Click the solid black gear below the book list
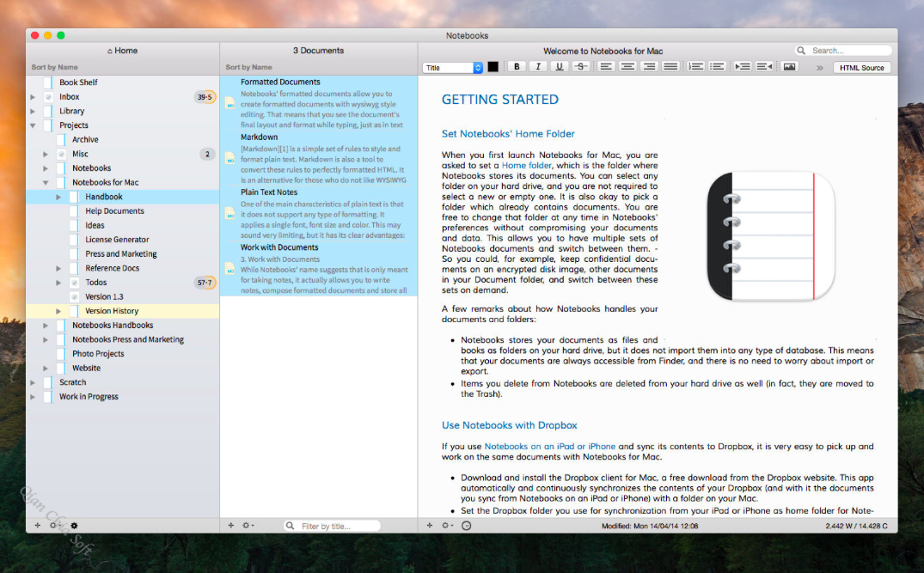Screen dimensions: 924x573 coord(74,525)
